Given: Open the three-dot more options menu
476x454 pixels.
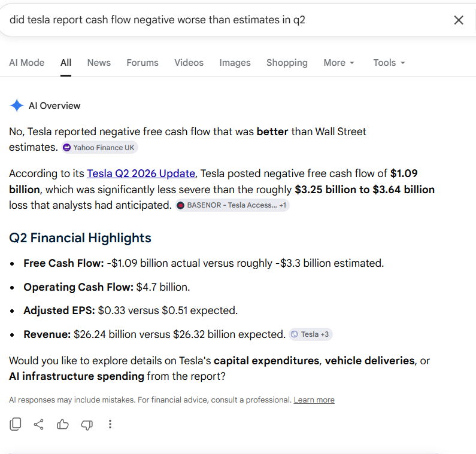Looking at the screenshot, I should (x=110, y=424).
